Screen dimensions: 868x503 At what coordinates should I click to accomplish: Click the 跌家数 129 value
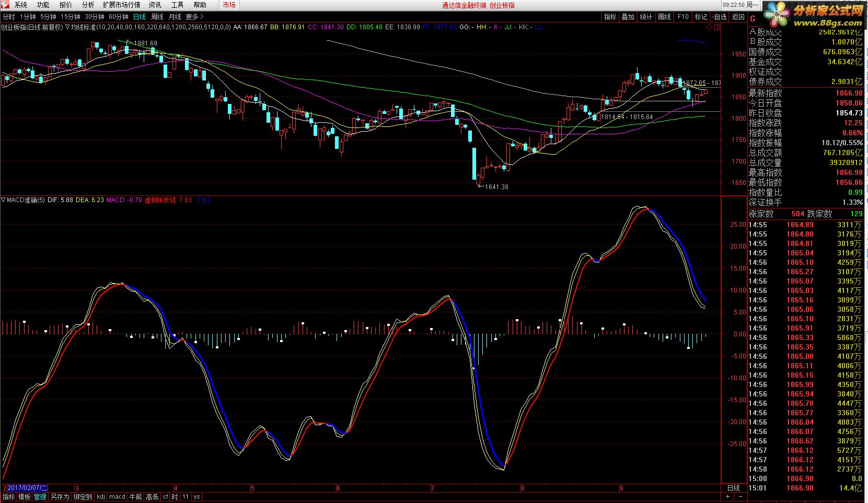[856, 214]
